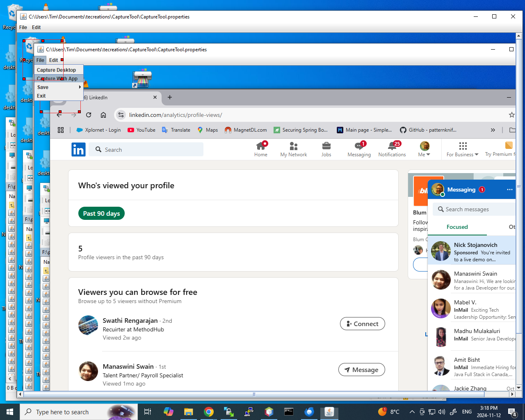
Task: Expand the Me profile dropdown
Action: (x=425, y=149)
